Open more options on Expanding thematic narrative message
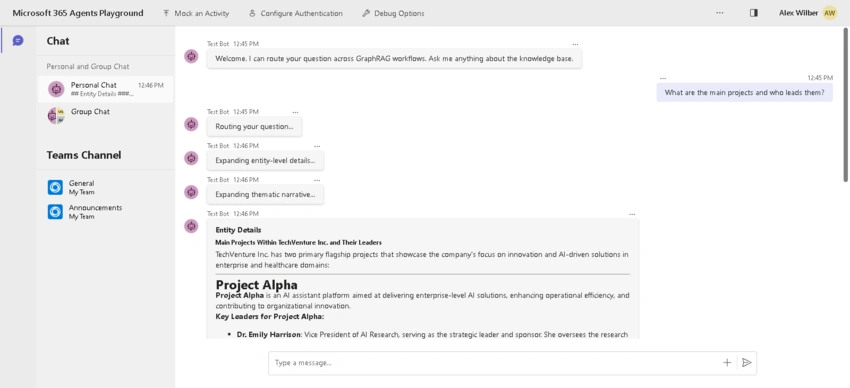Viewport: 850px width, 388px height. (x=317, y=180)
